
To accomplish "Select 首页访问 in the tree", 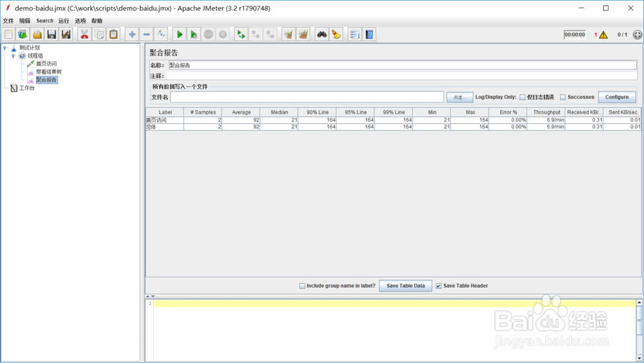I will [46, 64].
